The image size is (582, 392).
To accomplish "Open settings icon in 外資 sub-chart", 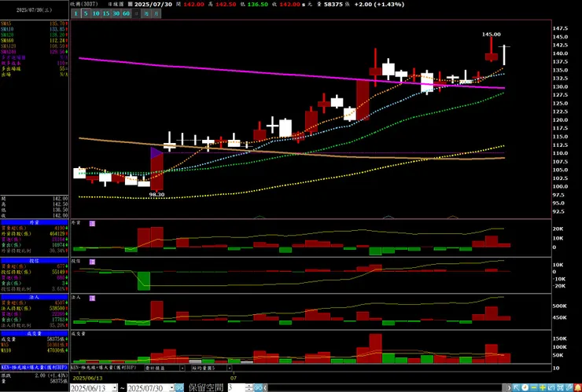I will click(92, 224).
